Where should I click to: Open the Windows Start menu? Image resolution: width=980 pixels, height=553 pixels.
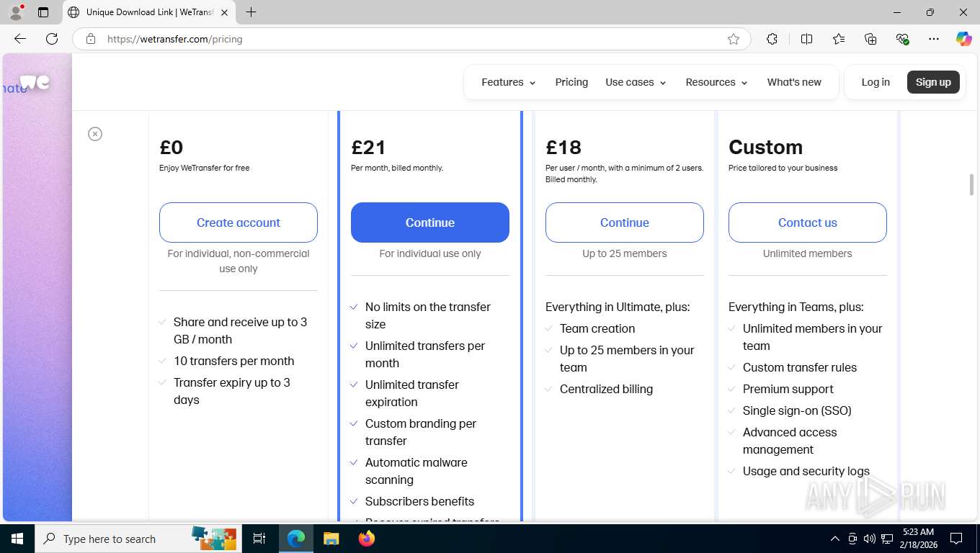pos(17,539)
